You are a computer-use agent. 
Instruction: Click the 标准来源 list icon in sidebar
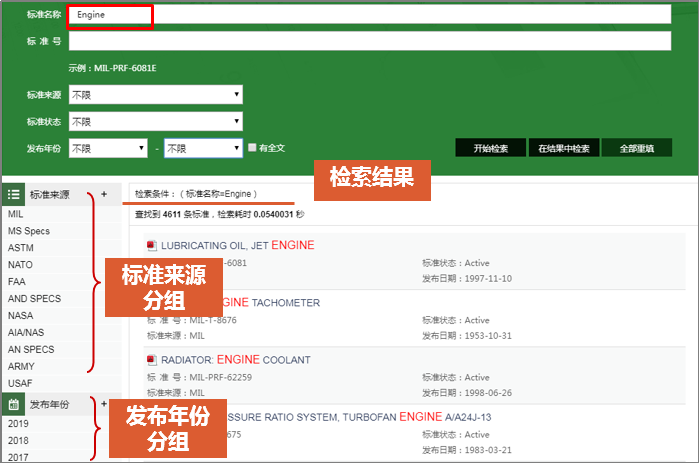(x=14, y=194)
